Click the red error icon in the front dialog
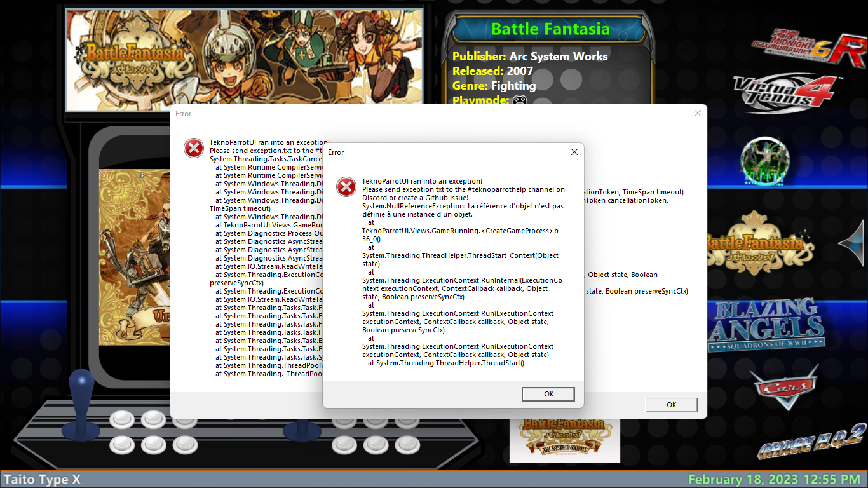868x488 pixels. [x=346, y=187]
